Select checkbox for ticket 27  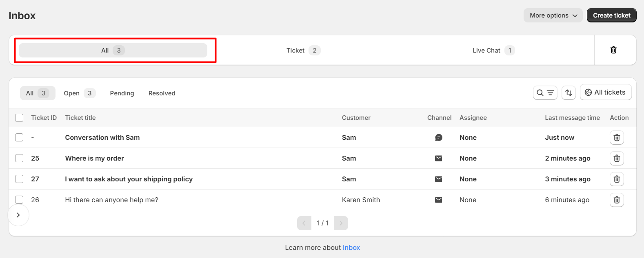coord(19,179)
